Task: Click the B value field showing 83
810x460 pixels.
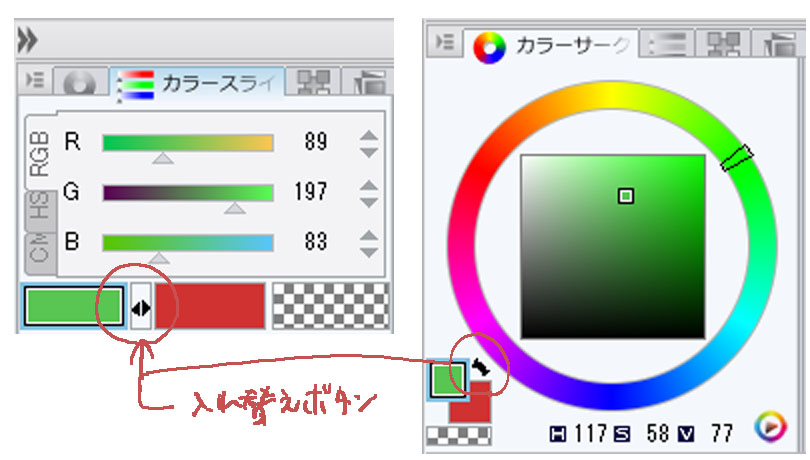Action: click(316, 242)
